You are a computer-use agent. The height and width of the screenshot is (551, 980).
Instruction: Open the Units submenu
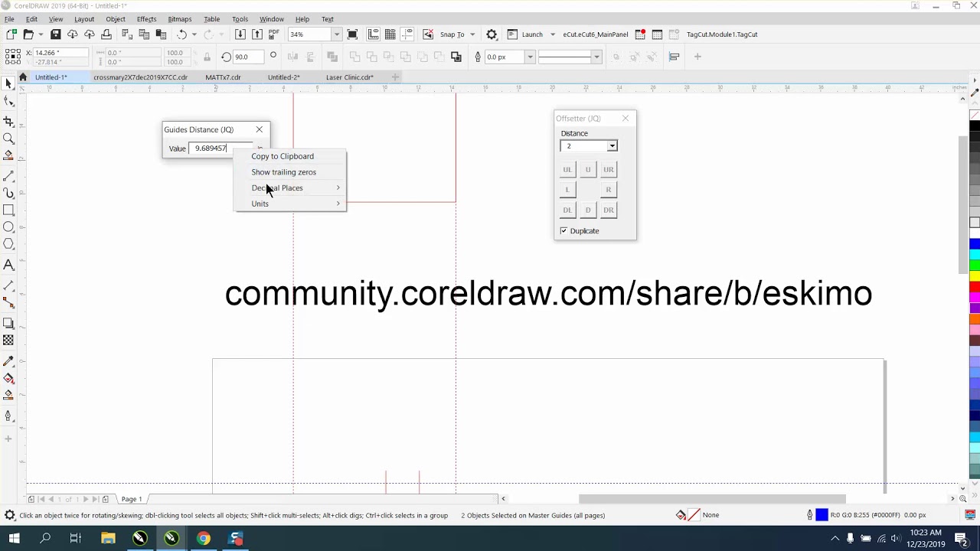point(291,204)
